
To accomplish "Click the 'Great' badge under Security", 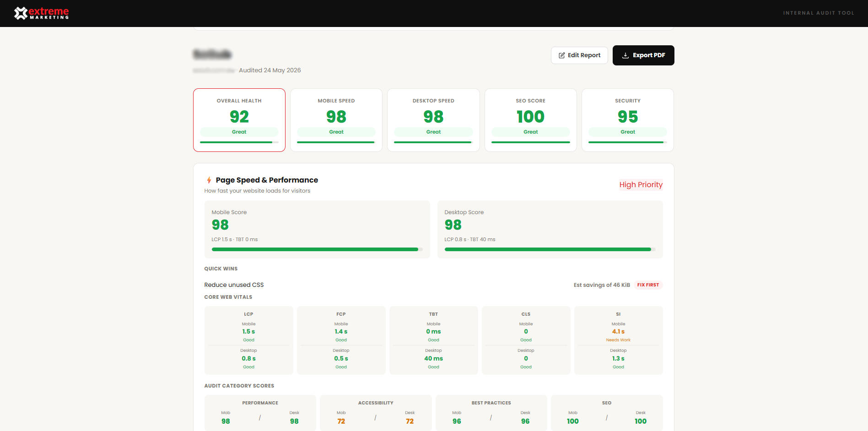I will click(x=628, y=132).
